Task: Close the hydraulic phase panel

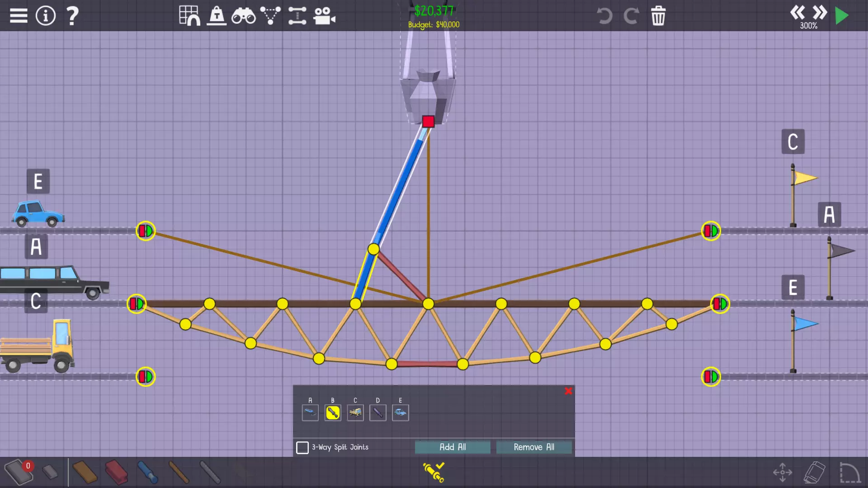Action: tap(568, 391)
